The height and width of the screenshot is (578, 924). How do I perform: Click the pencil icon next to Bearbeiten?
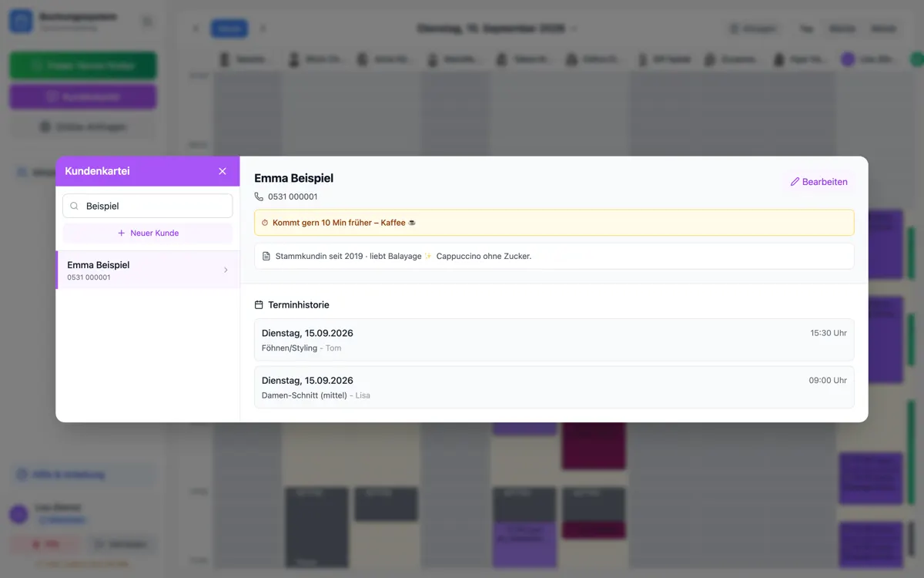[795, 182]
